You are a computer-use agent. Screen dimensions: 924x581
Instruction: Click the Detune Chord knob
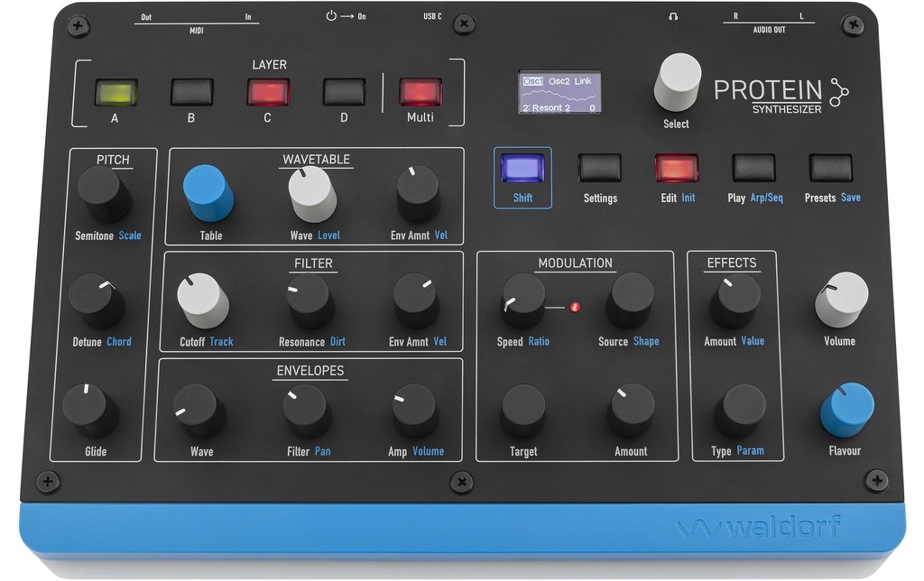[96, 300]
